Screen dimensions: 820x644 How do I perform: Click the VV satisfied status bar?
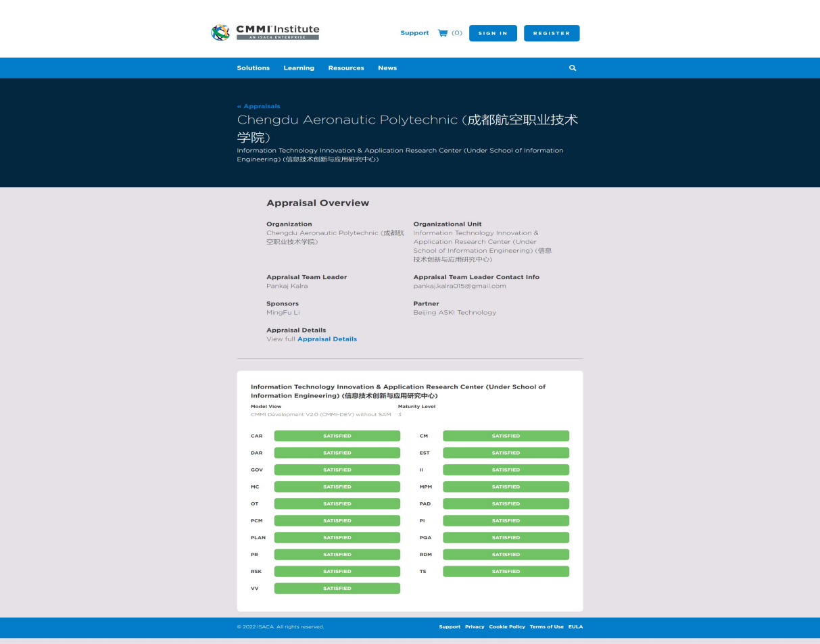coord(337,588)
